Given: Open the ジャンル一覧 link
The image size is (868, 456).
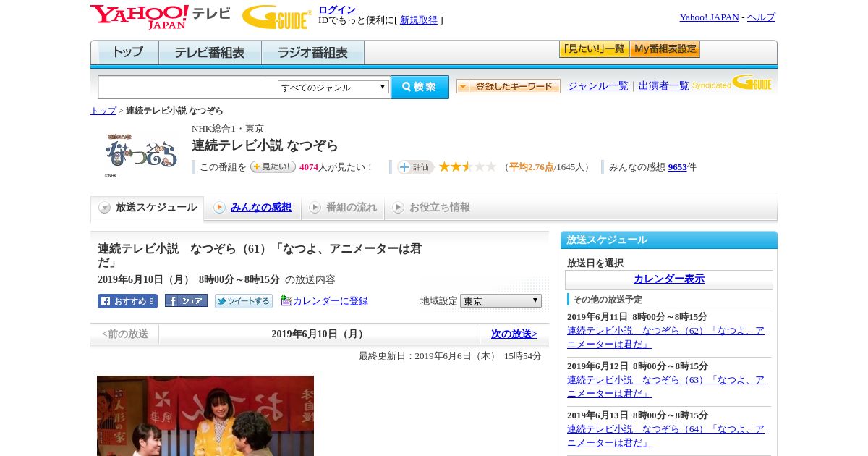Looking at the screenshot, I should 598,86.
